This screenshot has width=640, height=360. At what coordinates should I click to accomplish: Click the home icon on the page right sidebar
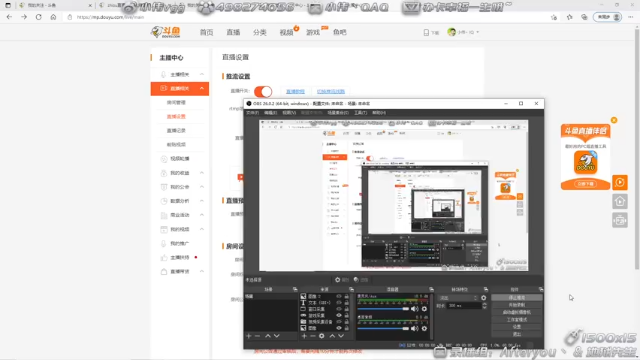(x=620, y=202)
